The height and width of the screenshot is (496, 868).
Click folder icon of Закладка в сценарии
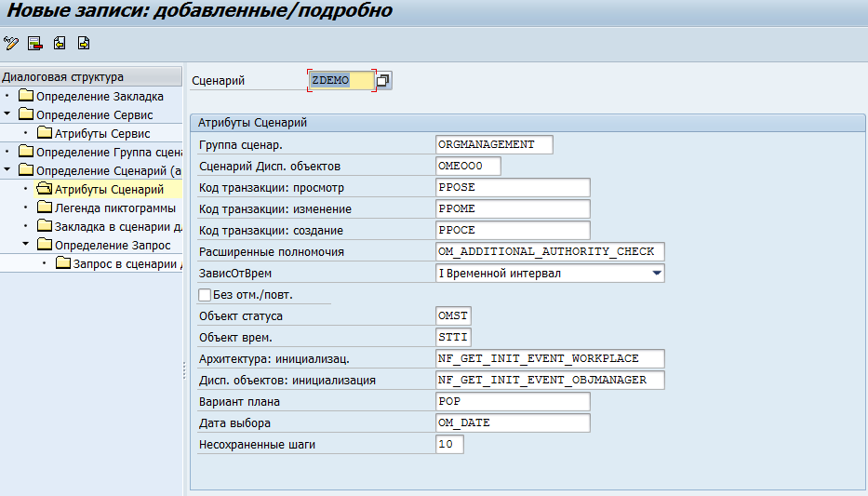tap(45, 226)
